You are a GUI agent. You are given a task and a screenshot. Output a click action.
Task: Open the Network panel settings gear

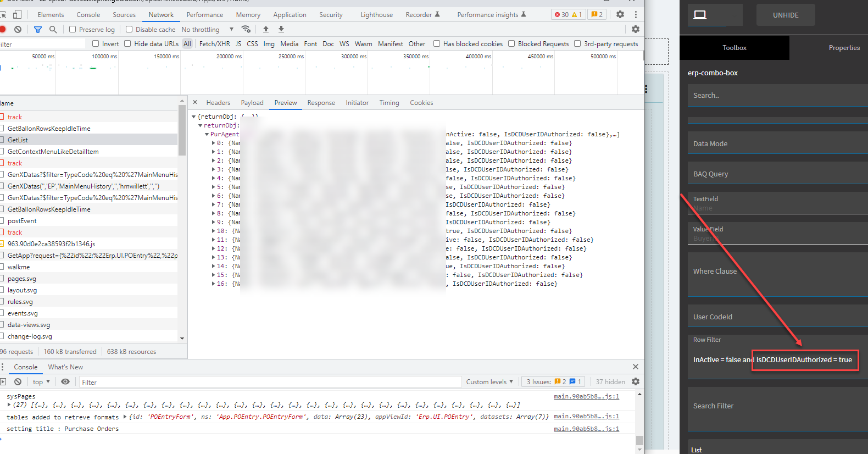click(636, 29)
